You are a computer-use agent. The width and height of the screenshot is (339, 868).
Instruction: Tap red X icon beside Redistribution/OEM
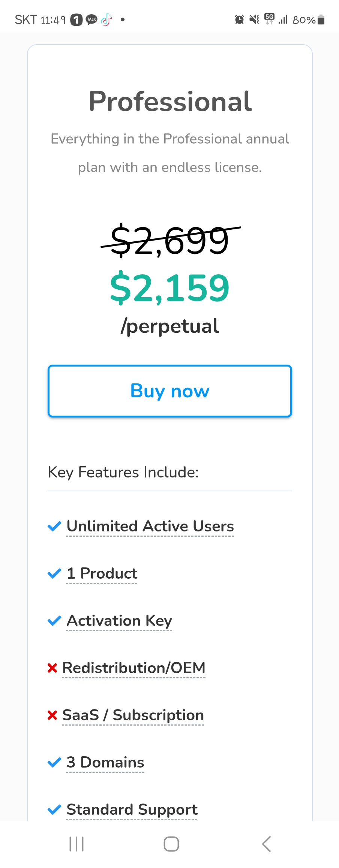[52, 668]
